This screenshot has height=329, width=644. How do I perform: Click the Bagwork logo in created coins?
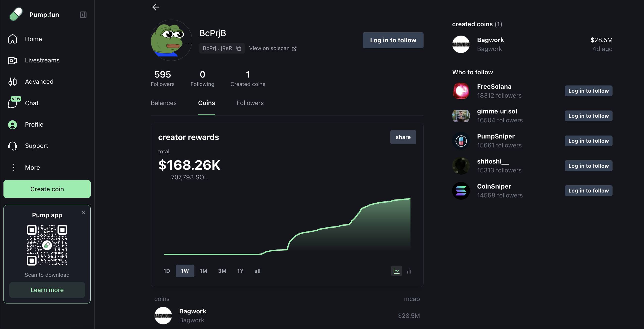(461, 44)
